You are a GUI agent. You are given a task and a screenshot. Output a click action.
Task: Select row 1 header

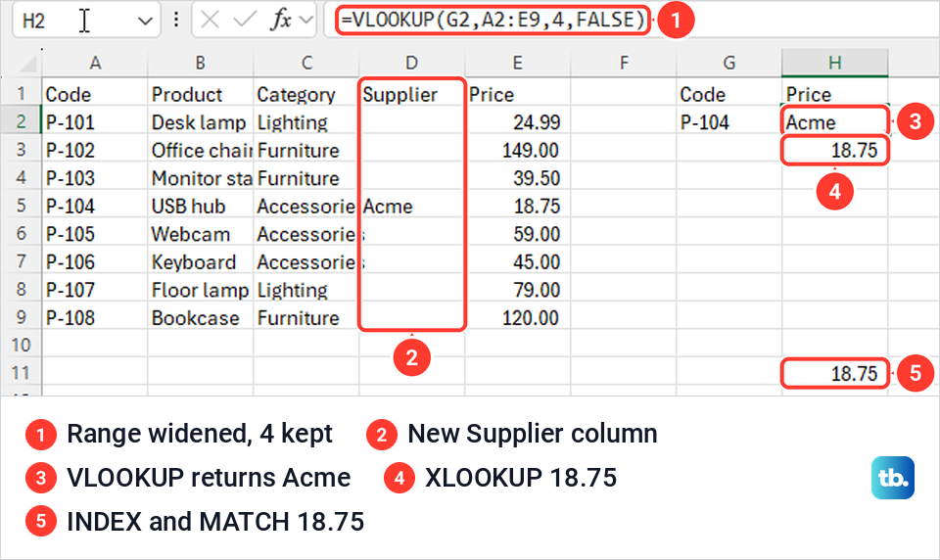(21, 94)
